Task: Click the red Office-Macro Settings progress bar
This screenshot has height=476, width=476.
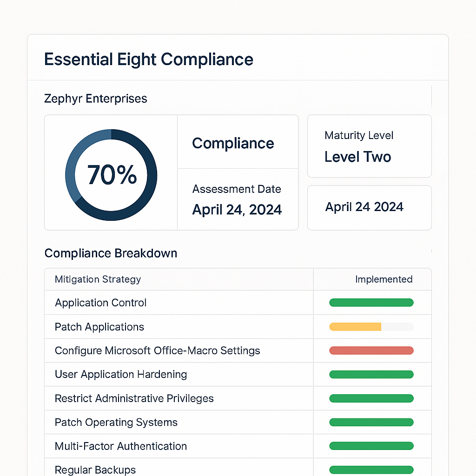Action: pyautogui.click(x=371, y=350)
